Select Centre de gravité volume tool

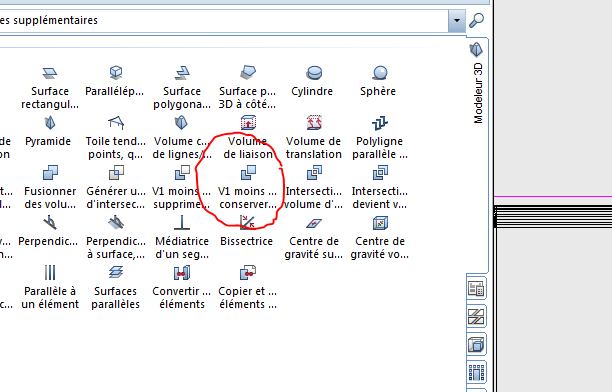380,237
